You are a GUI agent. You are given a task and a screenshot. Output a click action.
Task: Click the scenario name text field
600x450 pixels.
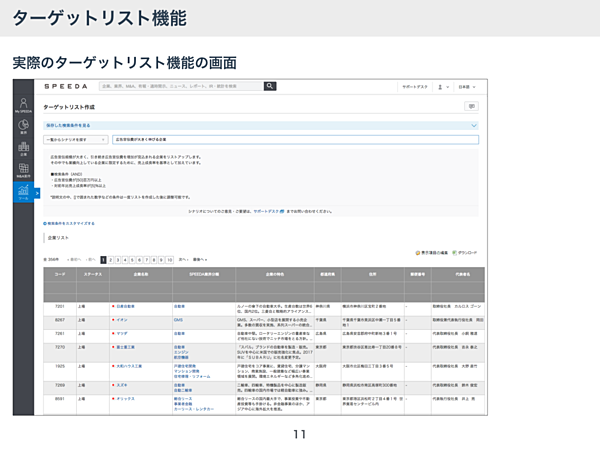295,141
